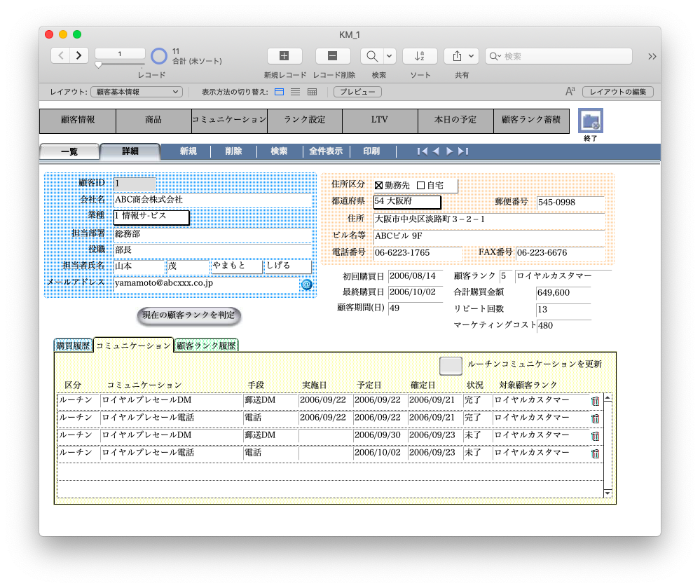This screenshot has width=700, height=588.
Task: Click the email icon beside メールアドレス field
Action: [x=306, y=285]
